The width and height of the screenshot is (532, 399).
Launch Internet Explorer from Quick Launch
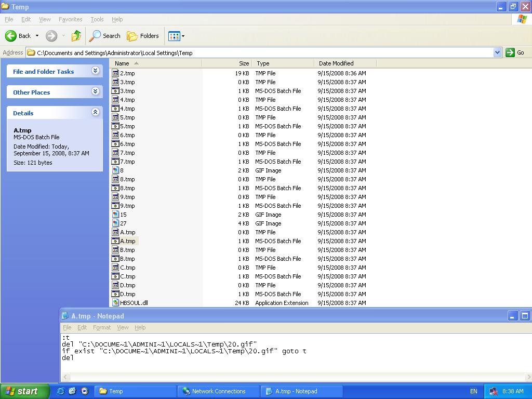[60, 391]
